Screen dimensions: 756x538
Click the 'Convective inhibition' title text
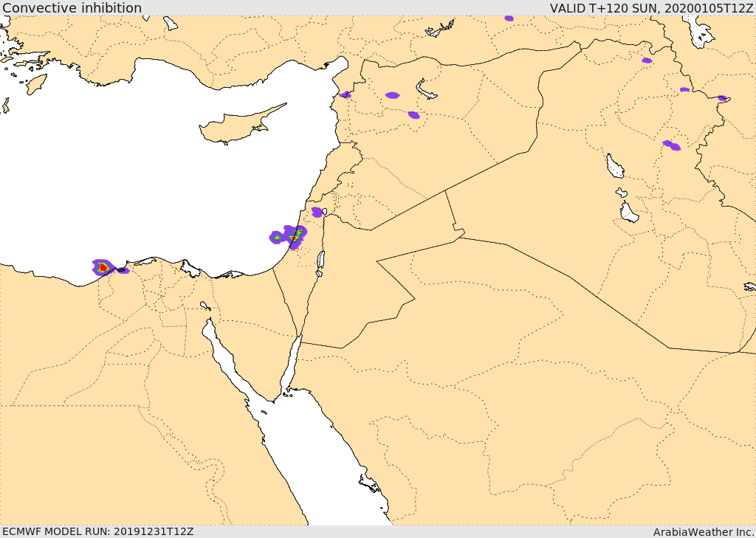click(x=72, y=7)
